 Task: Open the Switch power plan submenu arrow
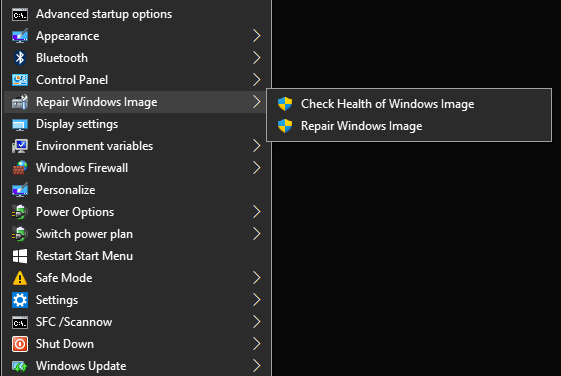coord(257,234)
